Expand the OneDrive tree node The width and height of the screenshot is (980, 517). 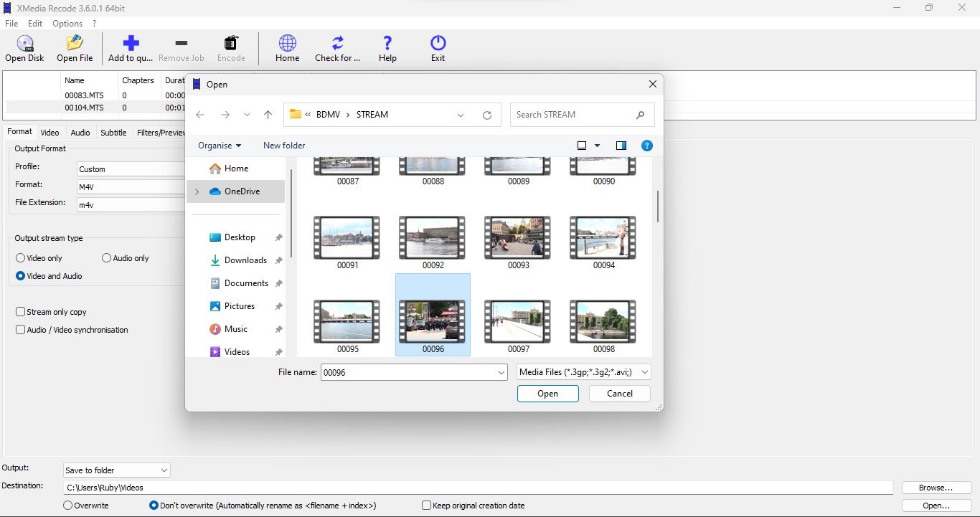point(197,191)
